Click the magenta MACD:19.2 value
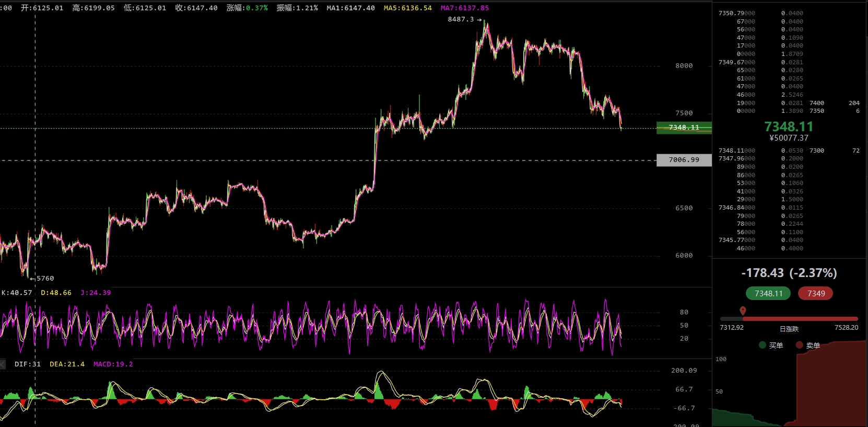The image size is (868, 427). [x=113, y=364]
